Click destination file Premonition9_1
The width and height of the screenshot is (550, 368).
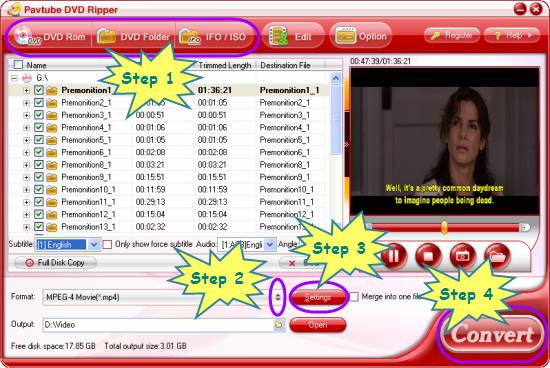click(x=284, y=177)
